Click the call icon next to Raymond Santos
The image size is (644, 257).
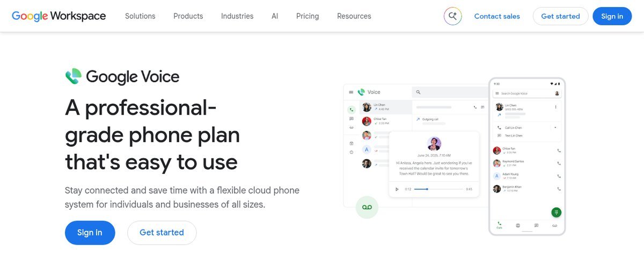[559, 163]
